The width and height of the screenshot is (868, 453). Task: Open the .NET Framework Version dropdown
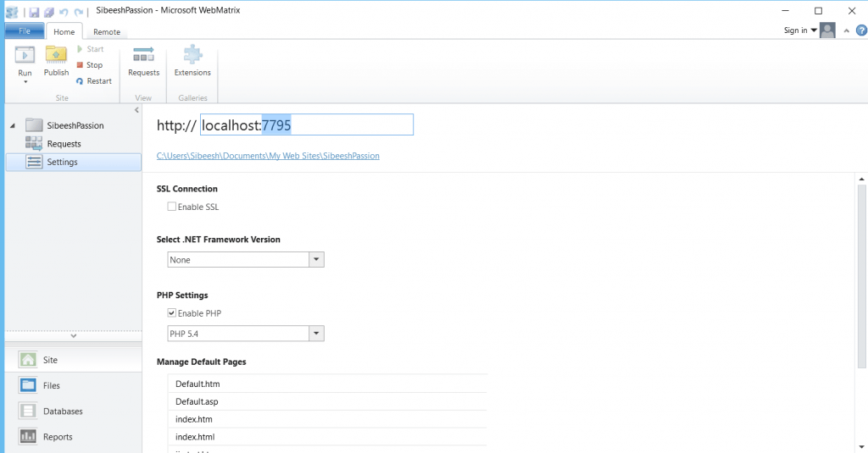[x=316, y=259]
